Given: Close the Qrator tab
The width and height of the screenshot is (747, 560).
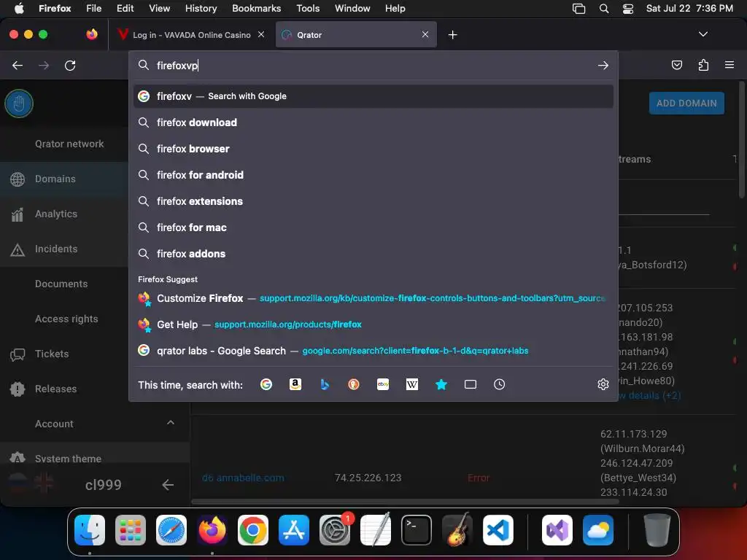Looking at the screenshot, I should [x=425, y=34].
